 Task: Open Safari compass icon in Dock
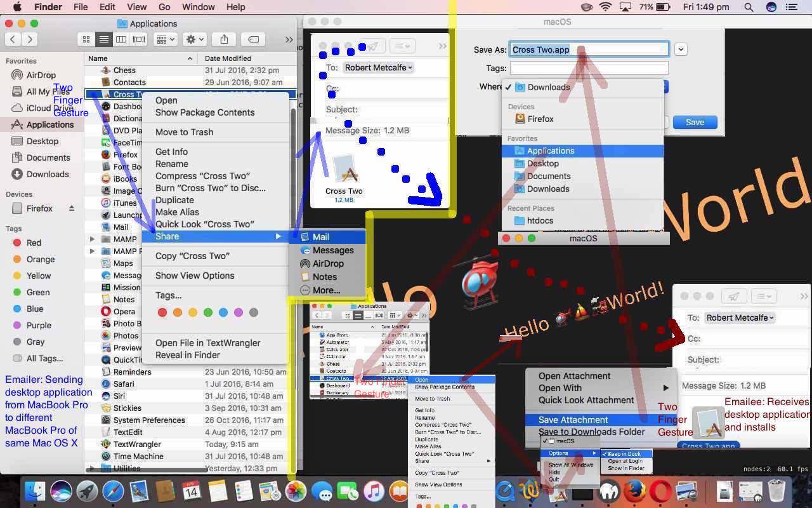click(113, 491)
